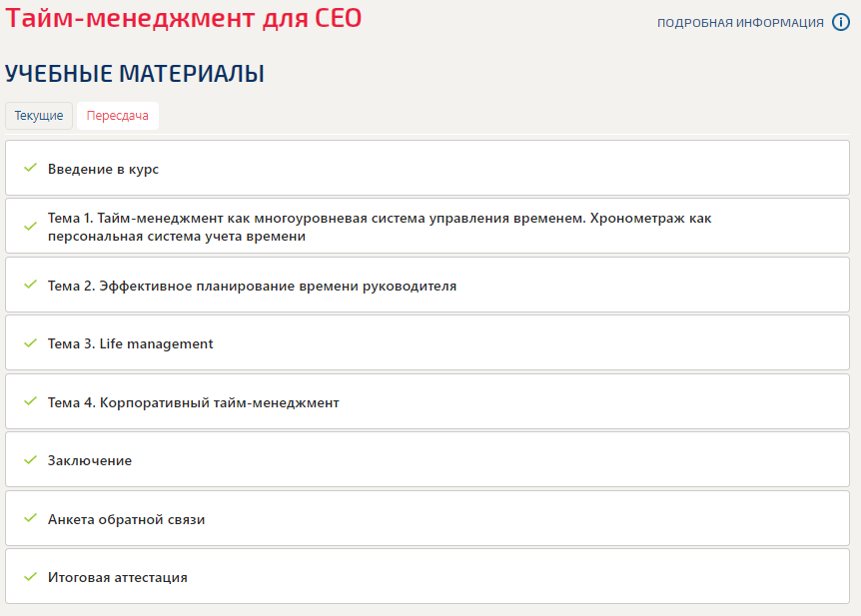Switch to the Текущие tab
Viewport: 861px width, 616px height.
(x=39, y=116)
